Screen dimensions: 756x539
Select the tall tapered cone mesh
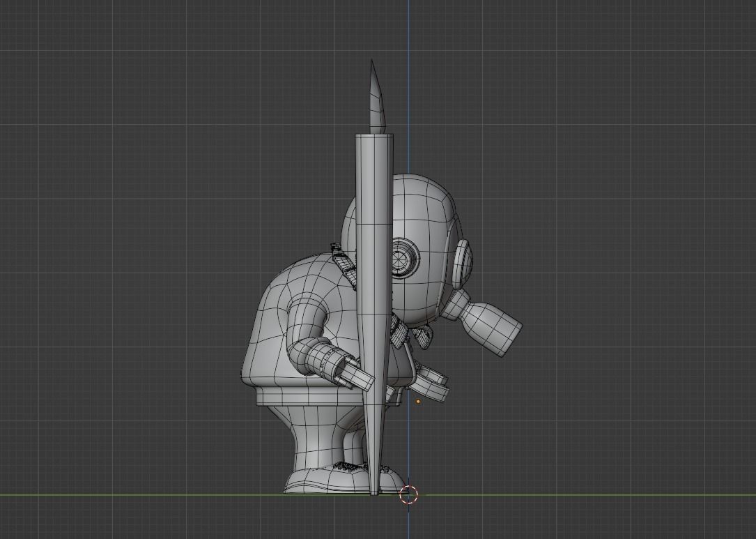[x=374, y=314]
